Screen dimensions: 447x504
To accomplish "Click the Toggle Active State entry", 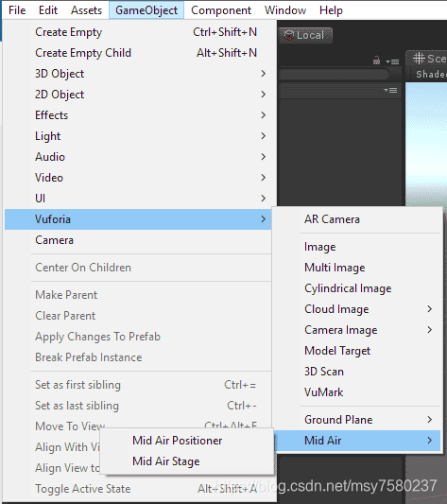I will coord(138,489).
